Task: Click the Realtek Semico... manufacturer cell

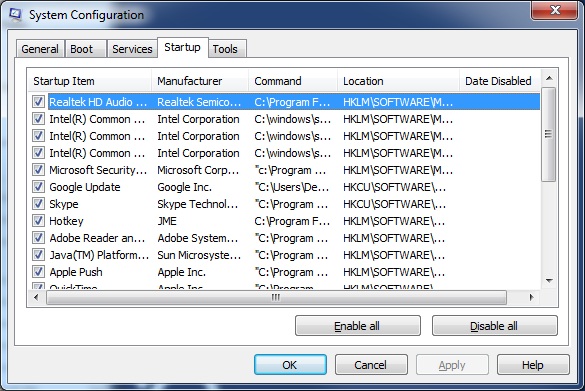Action: 199,102
